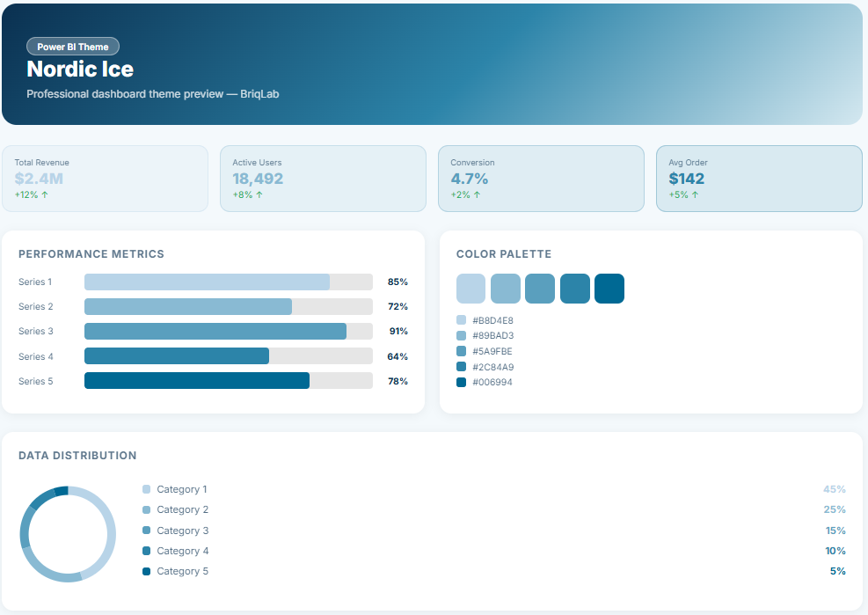Click the donut chart
This screenshot has height=615, width=868.
coord(68,534)
